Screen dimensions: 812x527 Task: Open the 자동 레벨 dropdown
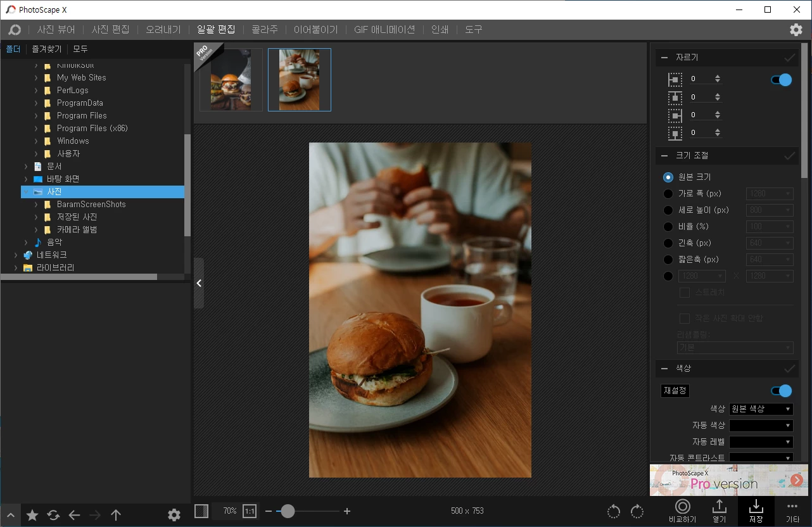[x=761, y=442]
